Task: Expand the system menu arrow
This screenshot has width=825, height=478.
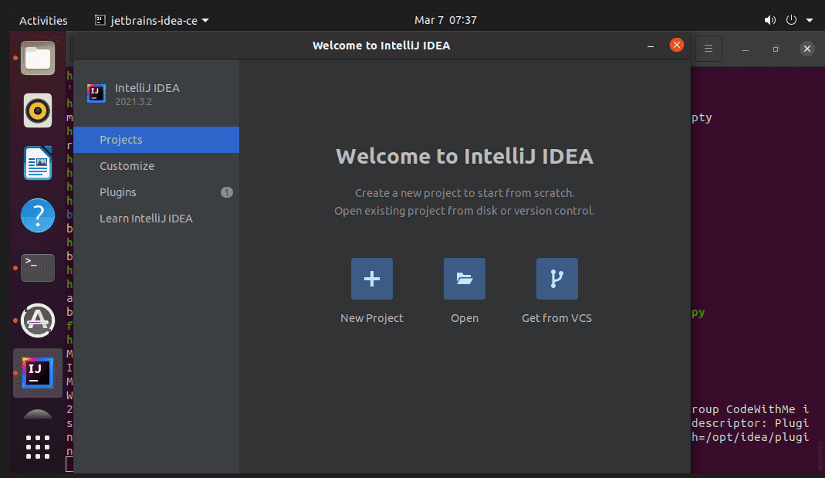Action: tap(810, 21)
